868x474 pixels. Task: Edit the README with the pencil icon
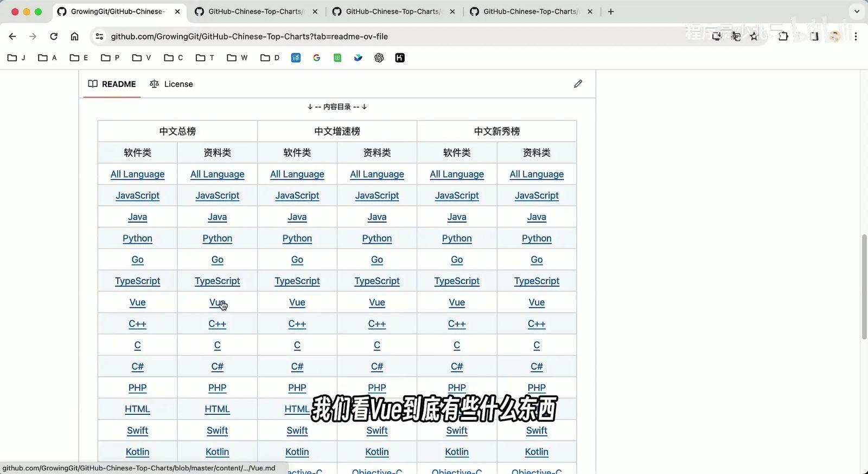578,84
